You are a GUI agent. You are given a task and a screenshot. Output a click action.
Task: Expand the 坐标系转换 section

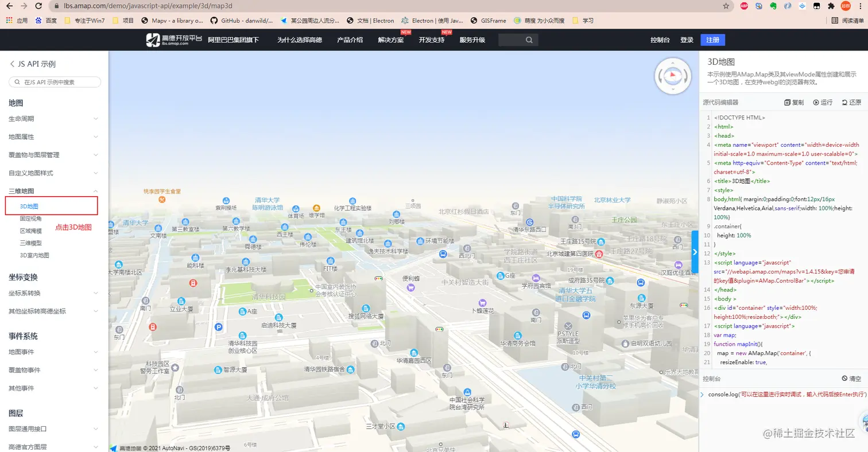(95, 293)
